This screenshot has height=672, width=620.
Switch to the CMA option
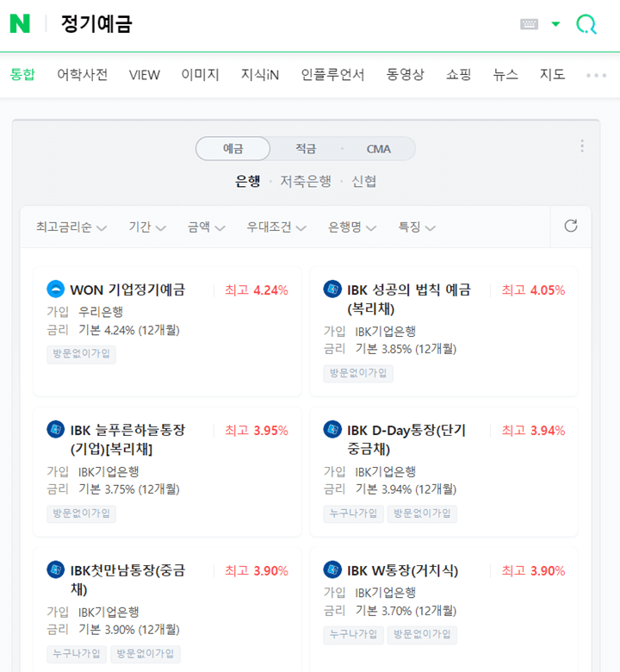(378, 149)
